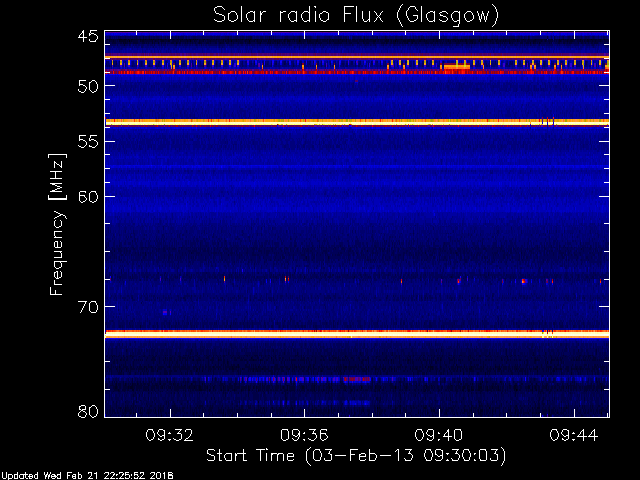The width and height of the screenshot is (640, 480).
Task: Click the 60 frequency axis label
Action: point(88,196)
